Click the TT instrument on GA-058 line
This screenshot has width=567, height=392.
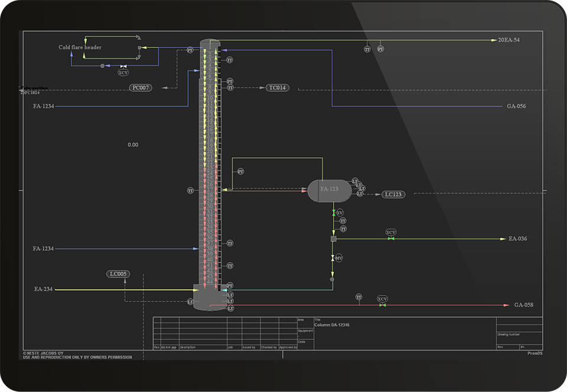[x=359, y=298]
